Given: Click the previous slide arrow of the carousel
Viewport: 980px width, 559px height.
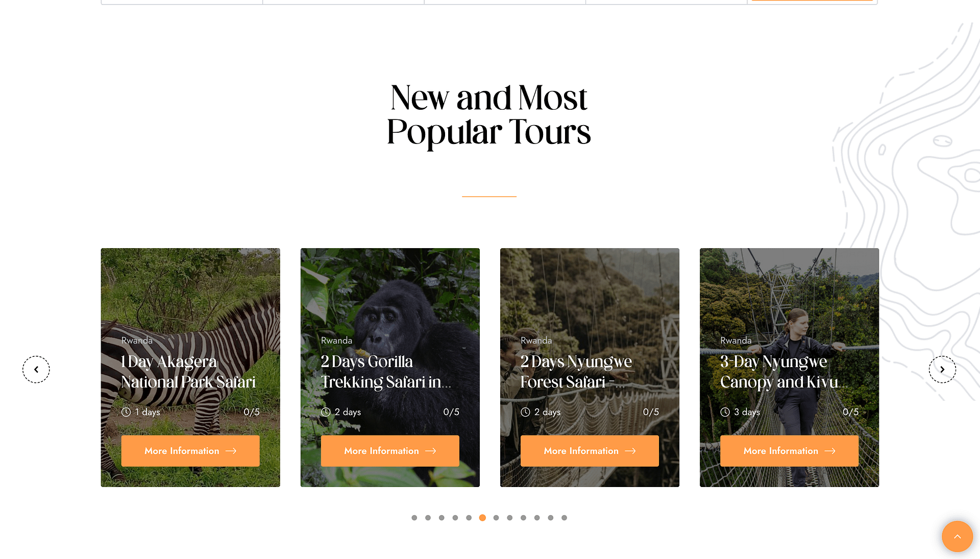Looking at the screenshot, I should (x=36, y=369).
